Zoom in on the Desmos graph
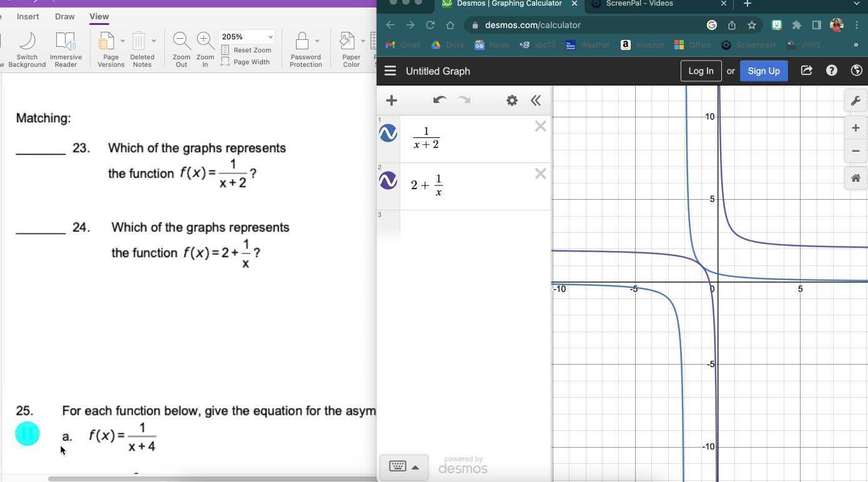 click(856, 127)
